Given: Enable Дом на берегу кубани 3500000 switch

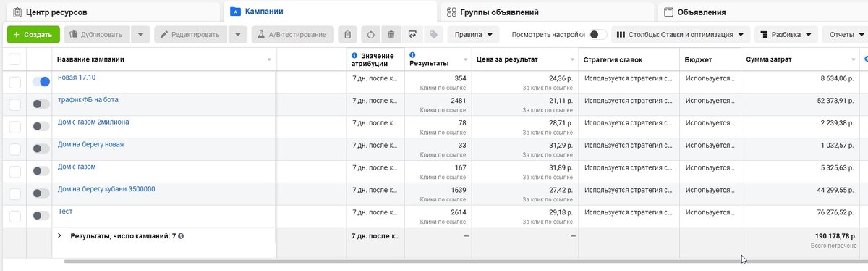Looking at the screenshot, I should (41, 193).
